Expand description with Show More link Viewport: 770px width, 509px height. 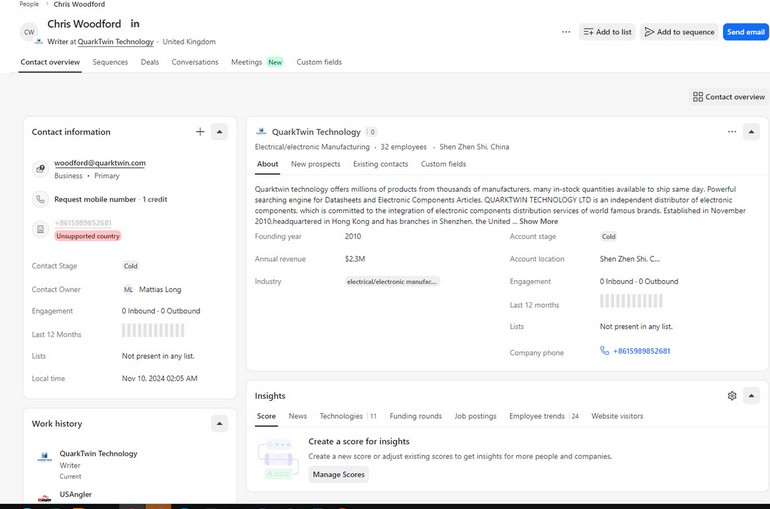[539, 221]
